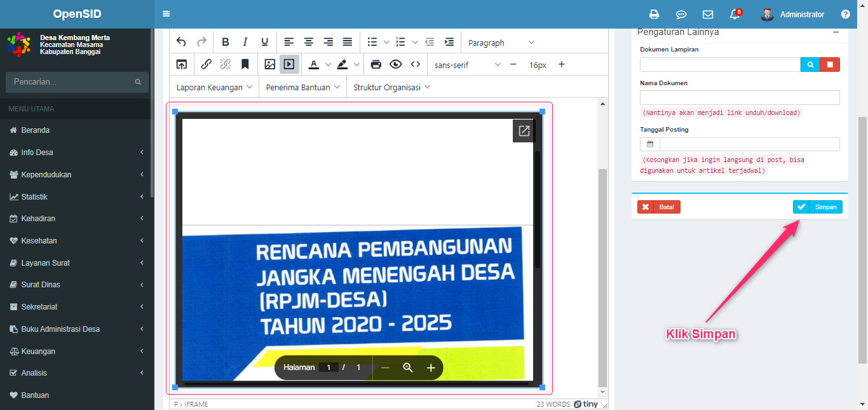The width and height of the screenshot is (868, 410).
Task: Open the Penerima Bantuan menu
Action: click(x=302, y=87)
